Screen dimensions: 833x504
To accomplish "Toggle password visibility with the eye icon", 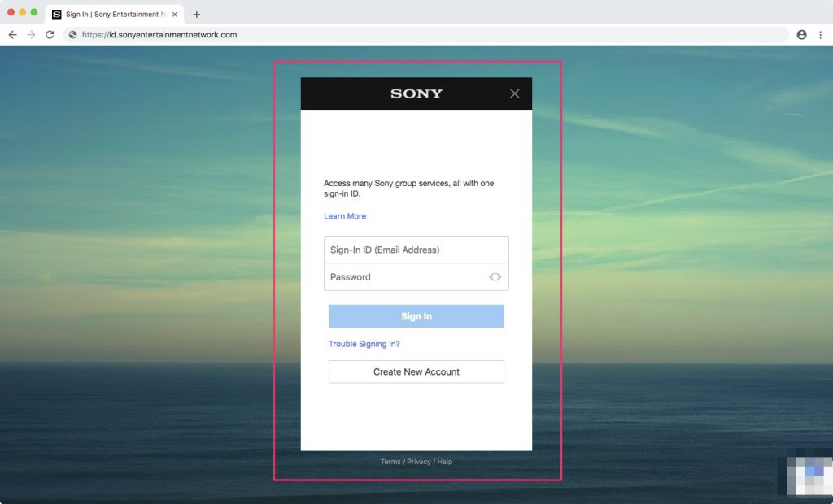I will pos(495,276).
